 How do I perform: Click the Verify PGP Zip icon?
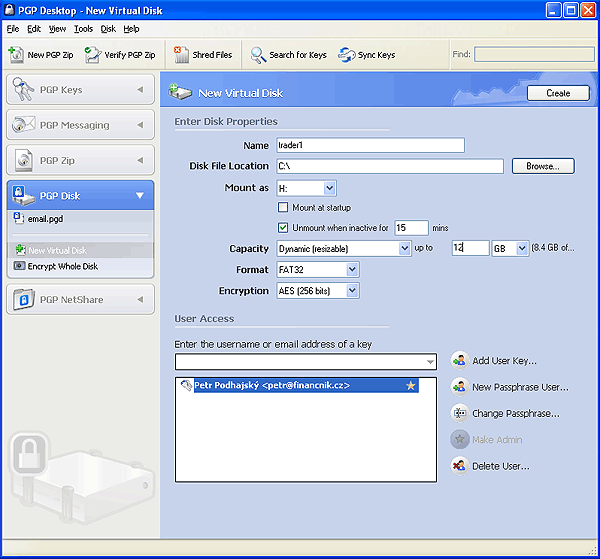(x=93, y=55)
